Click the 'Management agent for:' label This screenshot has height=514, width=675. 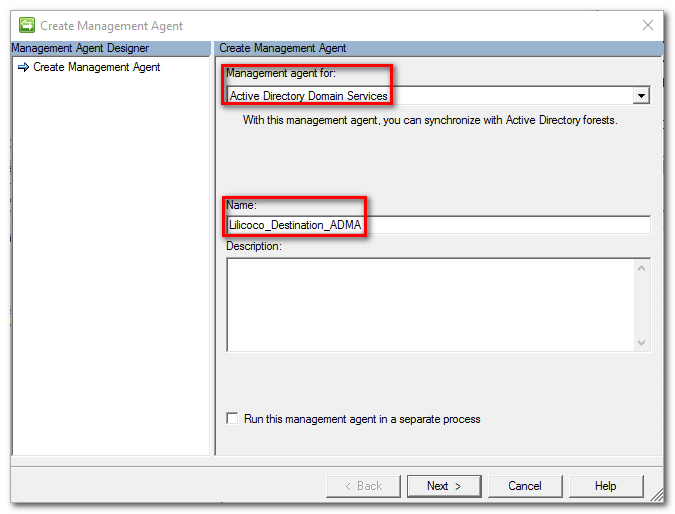tap(281, 73)
